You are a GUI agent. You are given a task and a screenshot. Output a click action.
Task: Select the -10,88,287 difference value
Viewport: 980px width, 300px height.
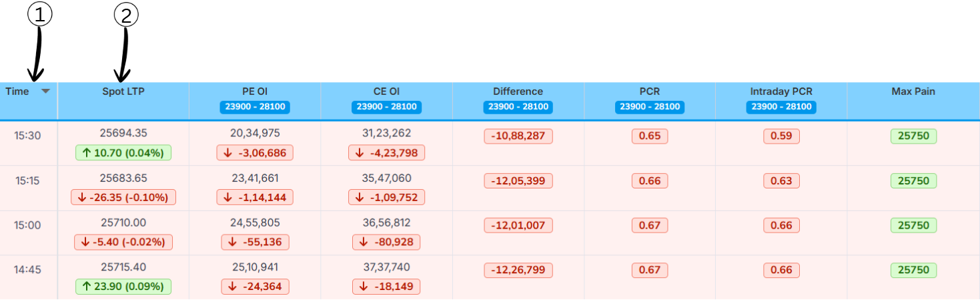click(x=518, y=136)
